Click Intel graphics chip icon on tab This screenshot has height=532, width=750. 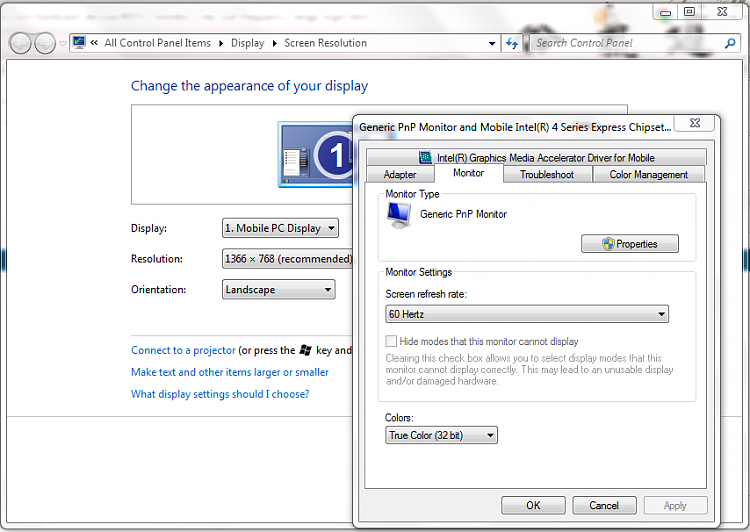(x=425, y=157)
